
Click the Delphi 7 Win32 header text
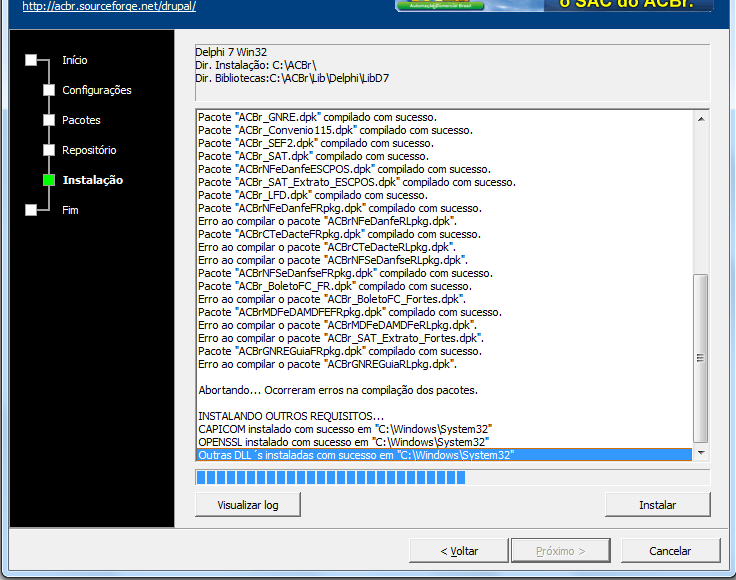231,52
